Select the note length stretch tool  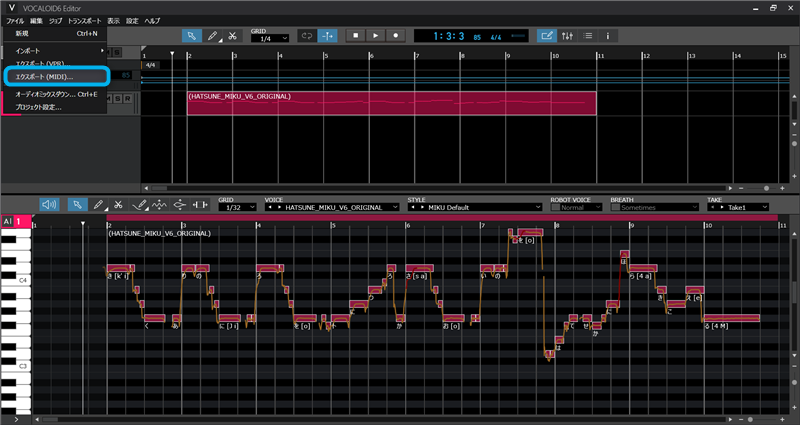(x=199, y=205)
